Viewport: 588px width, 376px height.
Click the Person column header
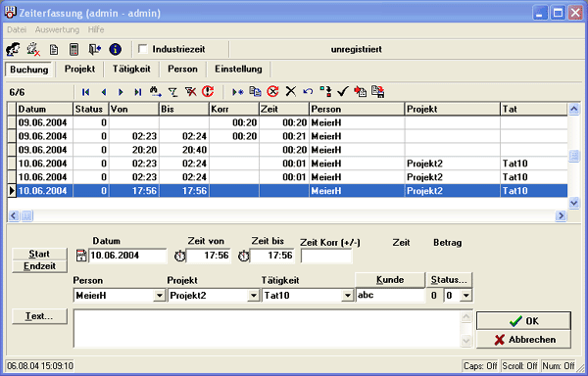click(357, 109)
